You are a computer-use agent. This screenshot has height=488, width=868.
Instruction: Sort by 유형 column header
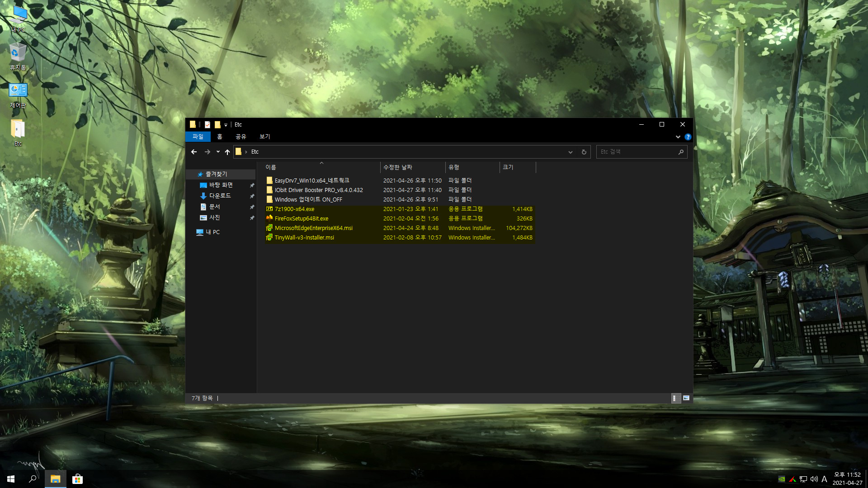point(472,168)
